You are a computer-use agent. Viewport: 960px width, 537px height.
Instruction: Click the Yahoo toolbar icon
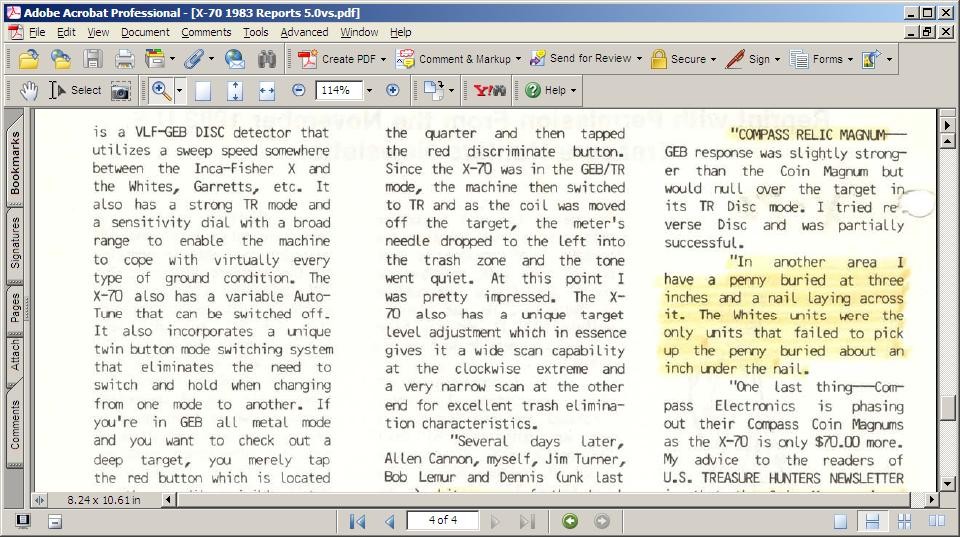click(x=490, y=91)
